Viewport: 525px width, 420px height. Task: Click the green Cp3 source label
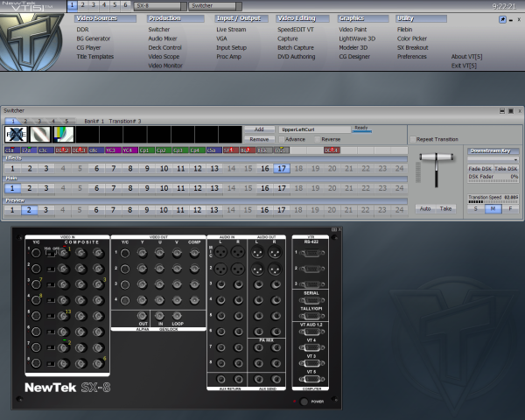[x=180, y=150]
